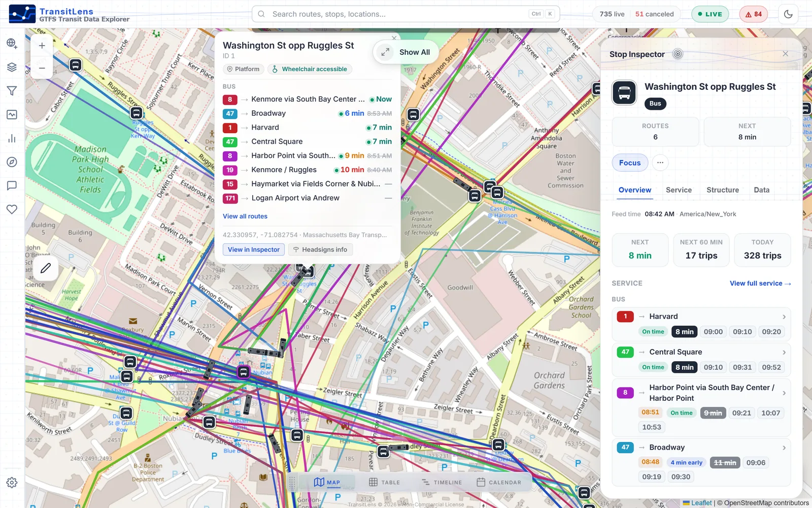Expand the route 8 Harbor Point row

coord(701,407)
